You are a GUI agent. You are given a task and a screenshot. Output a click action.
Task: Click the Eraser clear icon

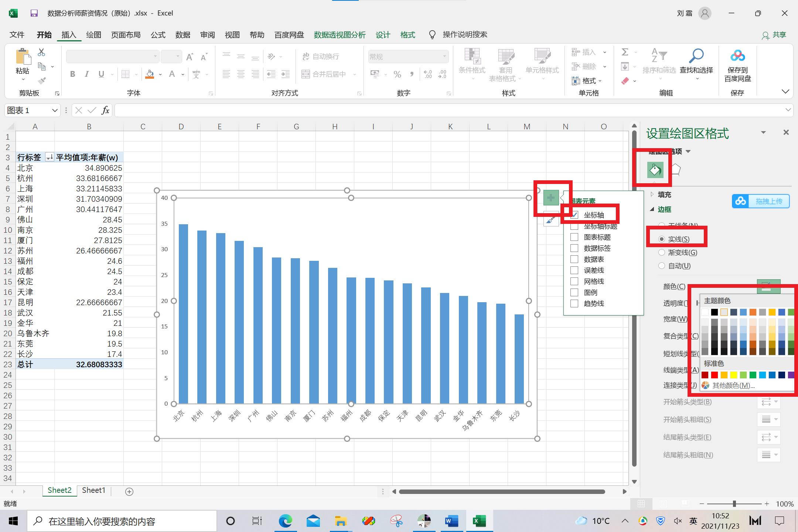[625, 81]
